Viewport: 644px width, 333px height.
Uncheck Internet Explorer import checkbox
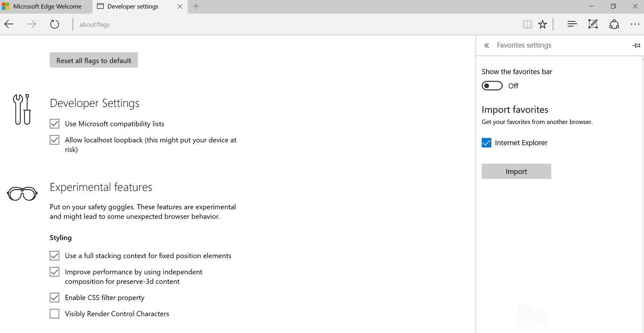click(486, 143)
